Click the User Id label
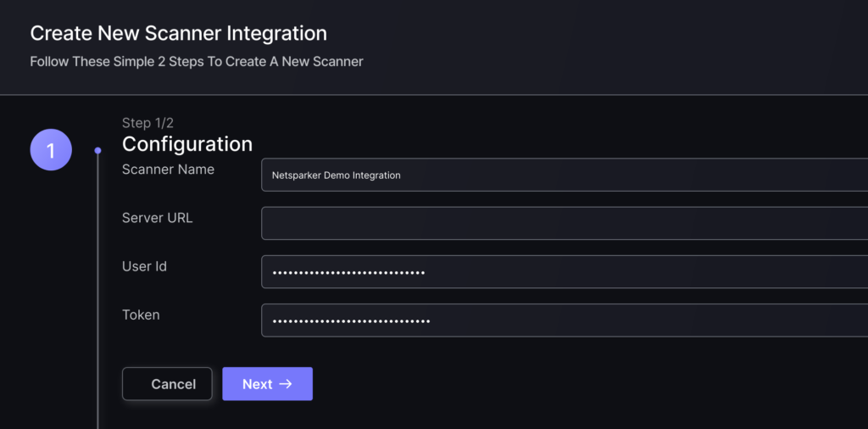The image size is (868, 429). (144, 266)
